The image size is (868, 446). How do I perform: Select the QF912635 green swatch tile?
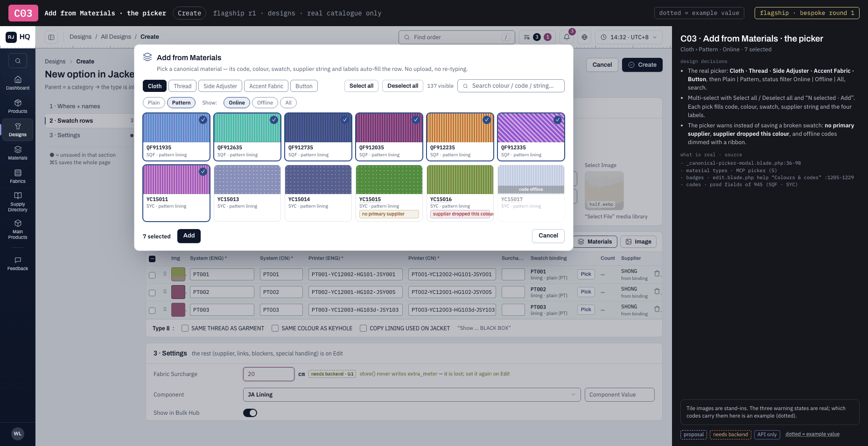(x=247, y=137)
